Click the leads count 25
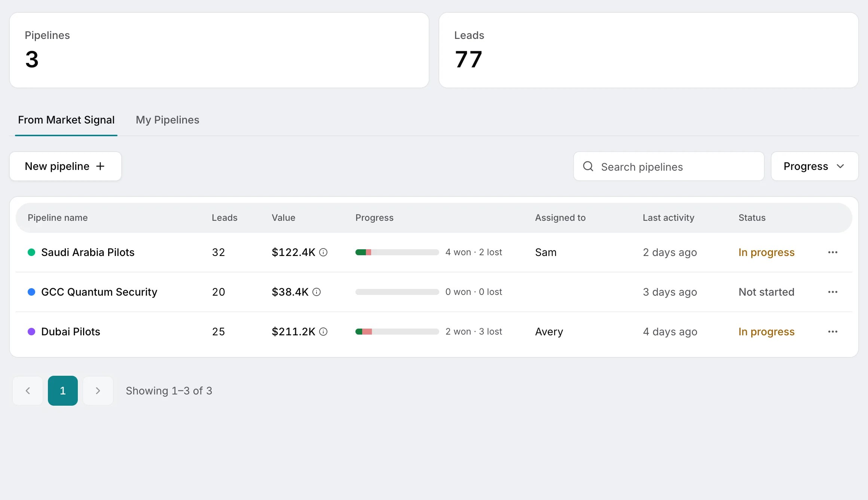This screenshot has height=500, width=868. pyautogui.click(x=218, y=332)
